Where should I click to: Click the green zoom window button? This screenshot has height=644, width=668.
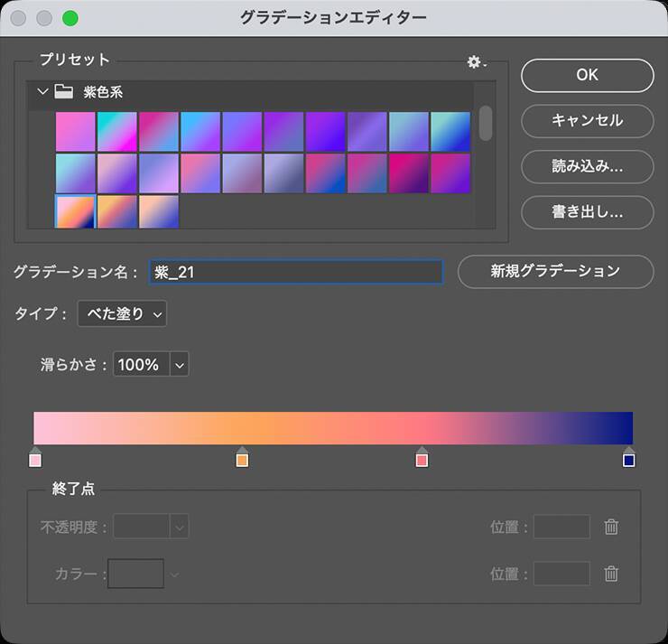[70, 18]
